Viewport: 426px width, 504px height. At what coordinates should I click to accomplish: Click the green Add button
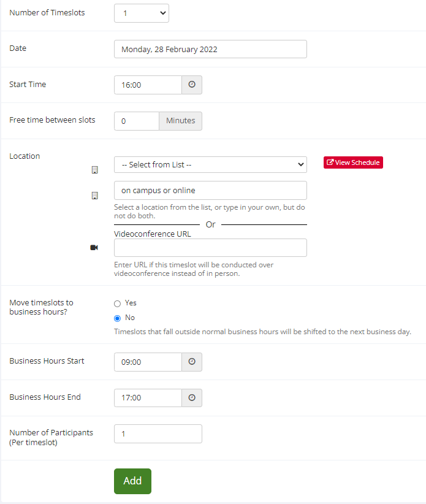point(132,481)
